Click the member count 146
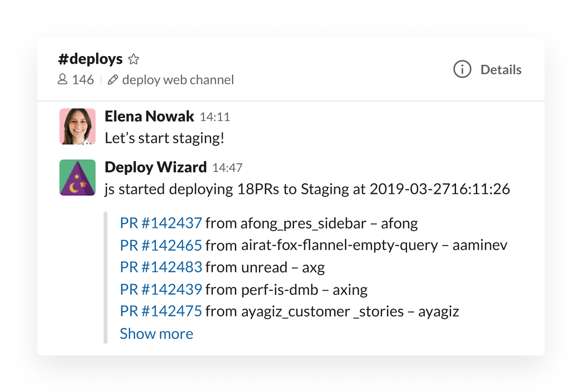This screenshot has width=582, height=392. pos(83,80)
